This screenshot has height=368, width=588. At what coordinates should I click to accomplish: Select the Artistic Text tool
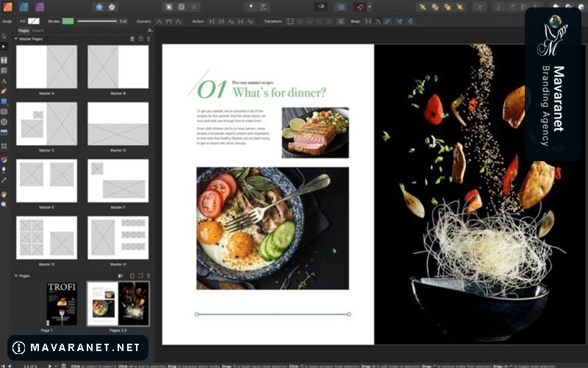(4, 81)
